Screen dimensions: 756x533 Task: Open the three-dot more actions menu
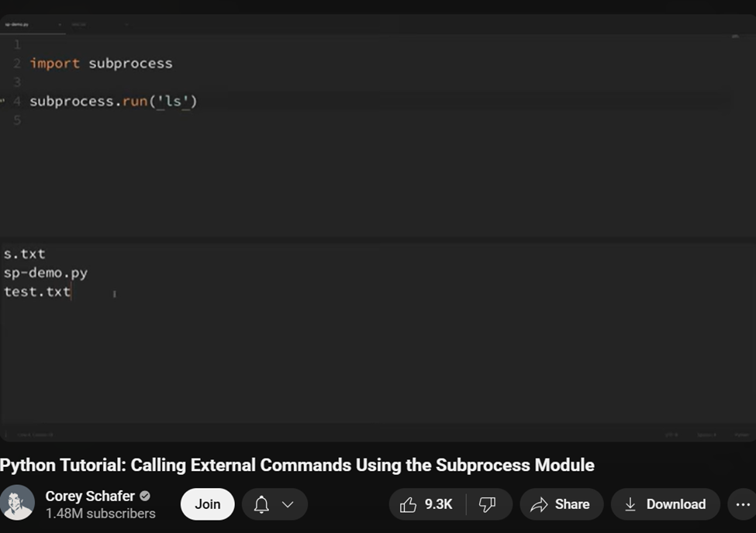[742, 504]
